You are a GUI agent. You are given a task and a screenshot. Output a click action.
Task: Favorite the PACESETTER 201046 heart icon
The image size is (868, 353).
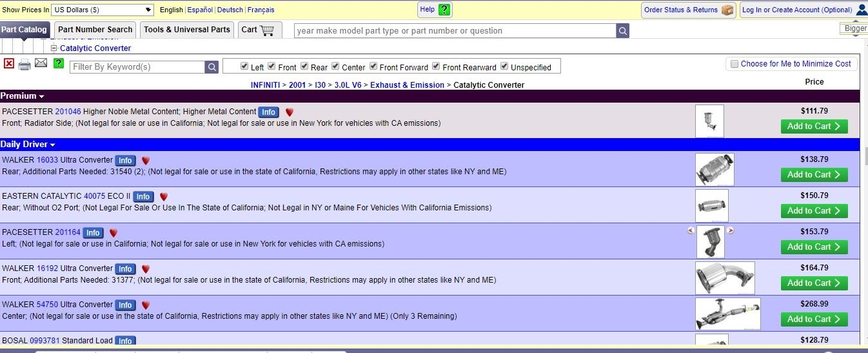pyautogui.click(x=290, y=112)
